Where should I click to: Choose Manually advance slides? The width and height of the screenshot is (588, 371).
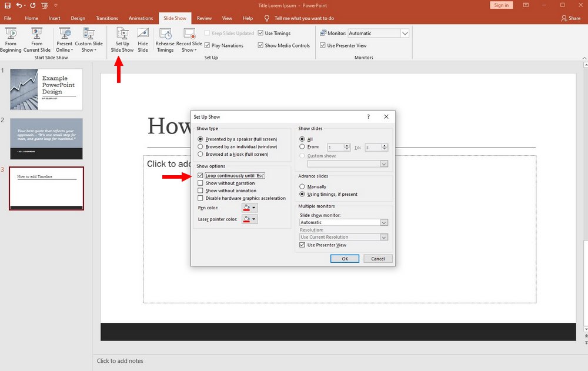coord(302,186)
